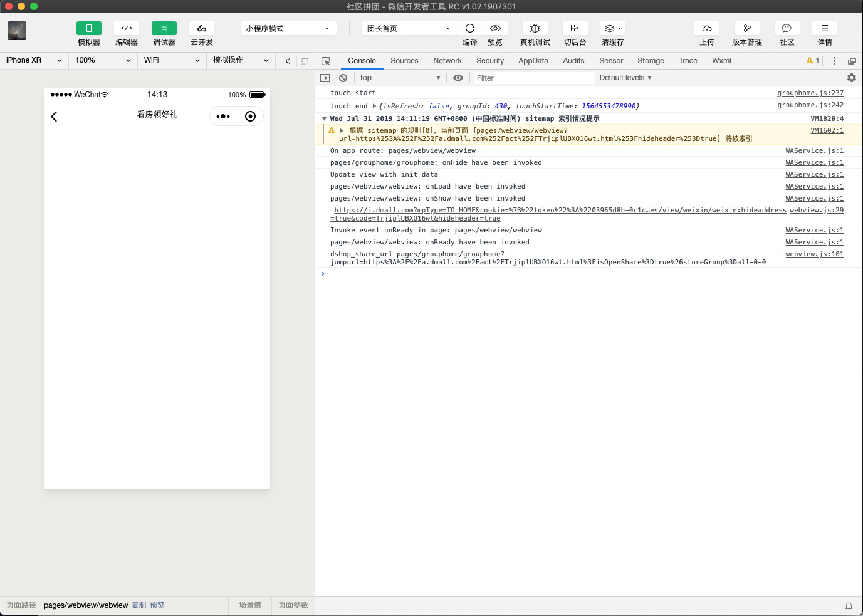Click 预览 next to the page path

[157, 605]
